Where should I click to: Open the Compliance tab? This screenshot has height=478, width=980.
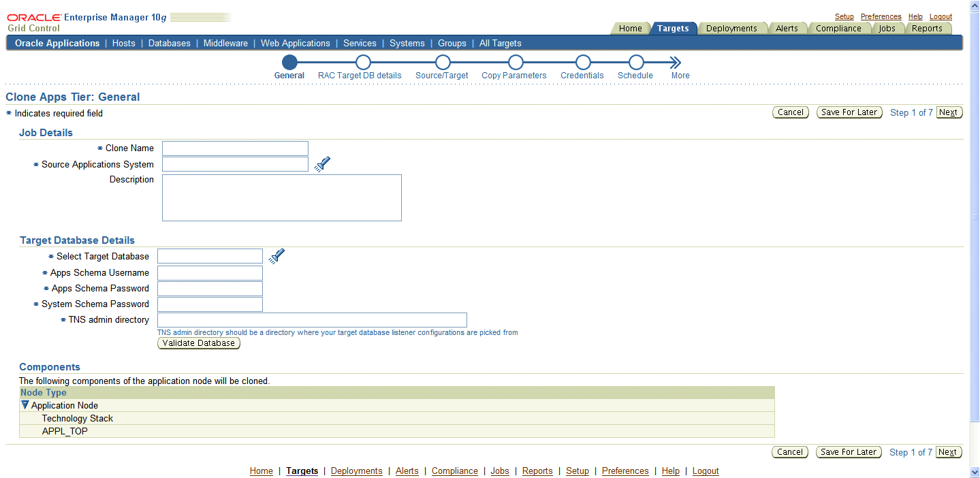(838, 28)
